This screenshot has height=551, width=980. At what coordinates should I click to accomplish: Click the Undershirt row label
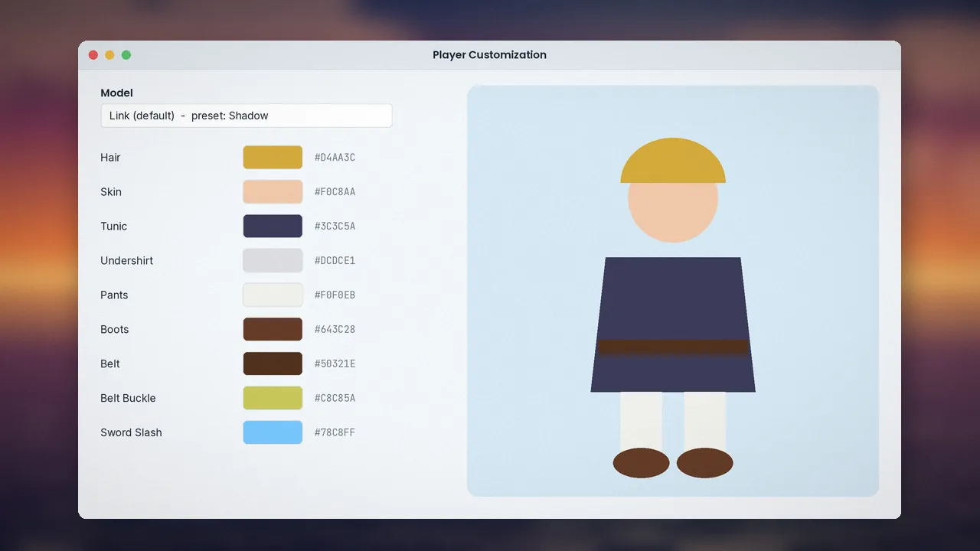127,261
